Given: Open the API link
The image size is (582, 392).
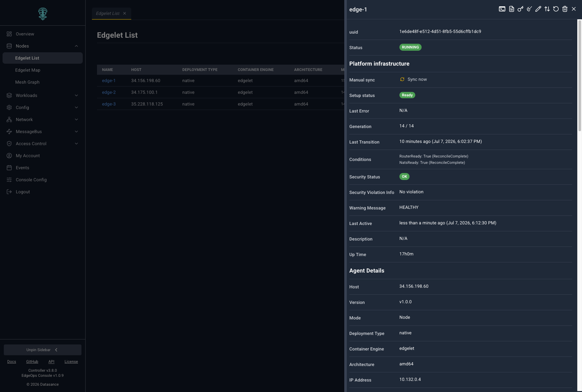Looking at the screenshot, I should coord(51,362).
